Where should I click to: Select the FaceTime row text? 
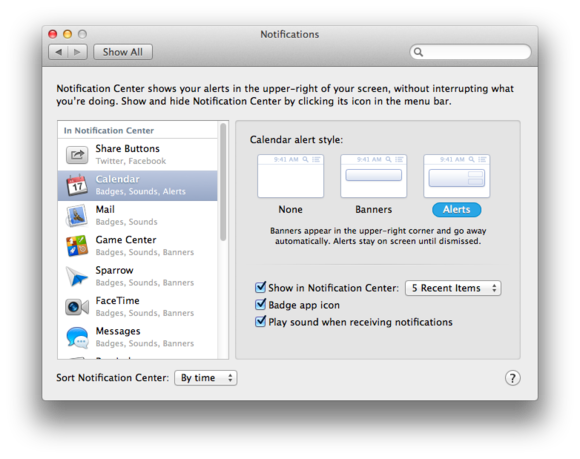(145, 307)
